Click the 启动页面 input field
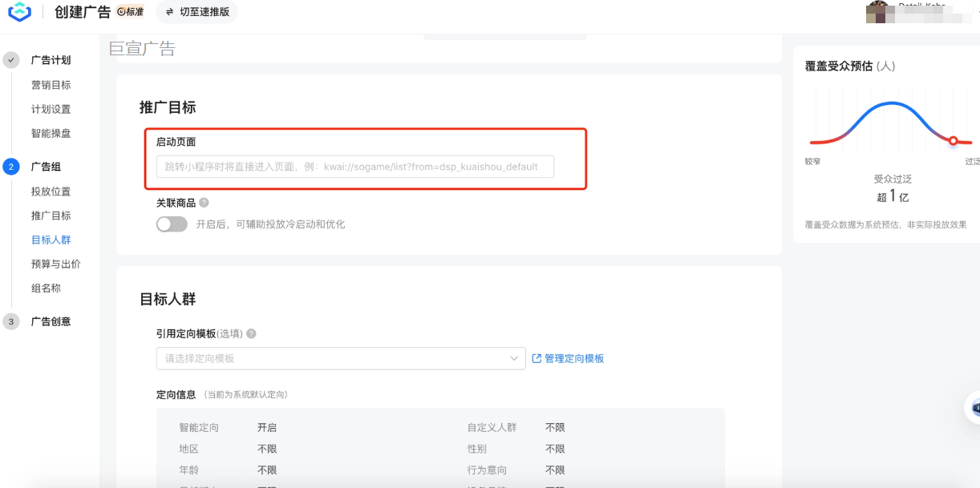This screenshot has height=488, width=980. pyautogui.click(x=356, y=167)
